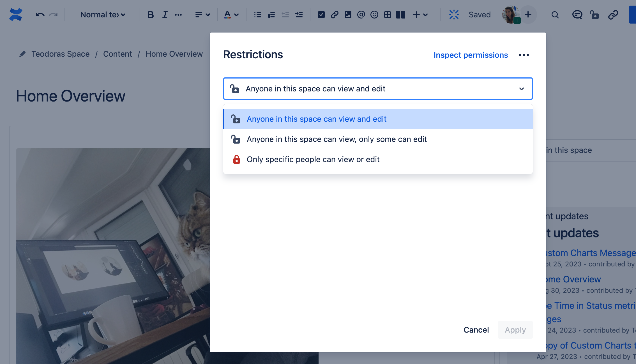
Task: Undo the last edit
Action: click(x=40, y=15)
